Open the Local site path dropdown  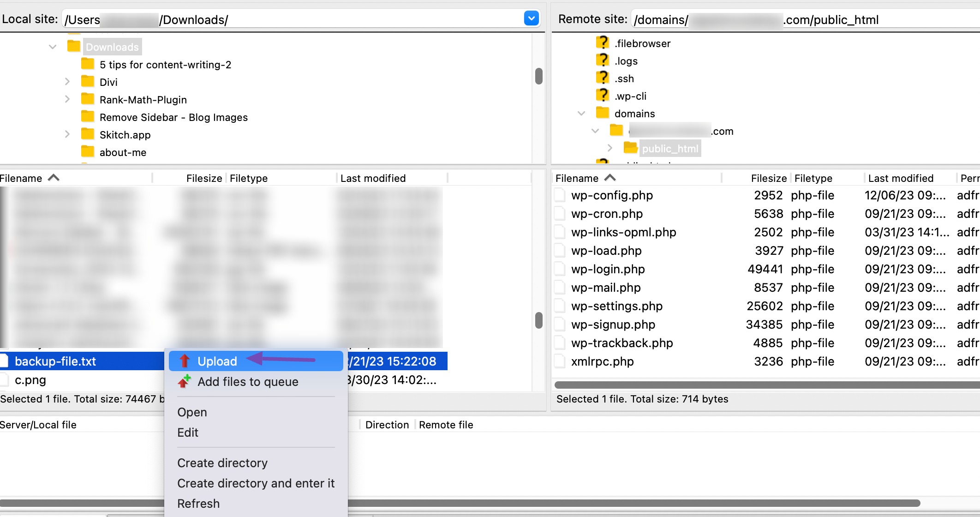531,18
